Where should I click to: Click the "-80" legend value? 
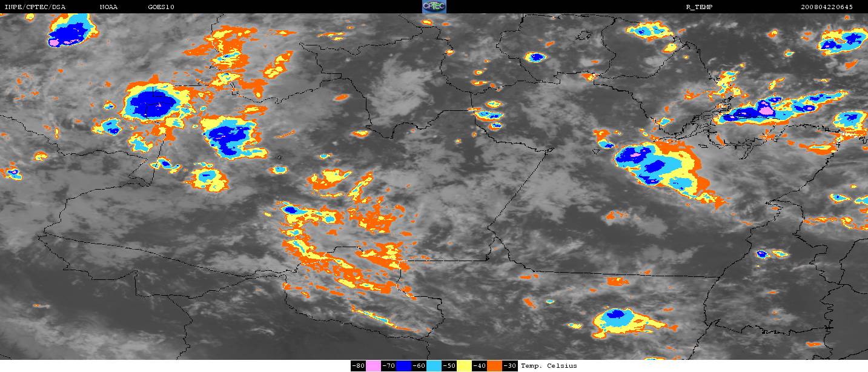(358, 366)
